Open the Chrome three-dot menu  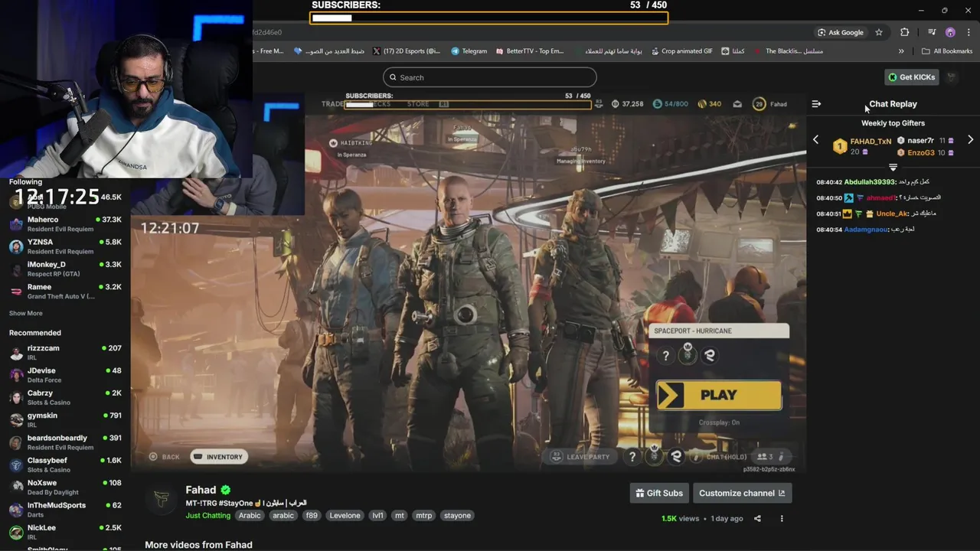968,32
